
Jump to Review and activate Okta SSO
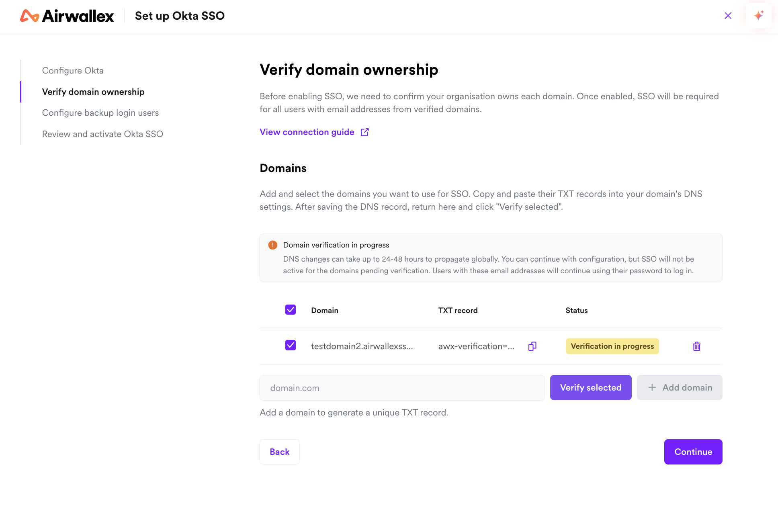(x=102, y=134)
